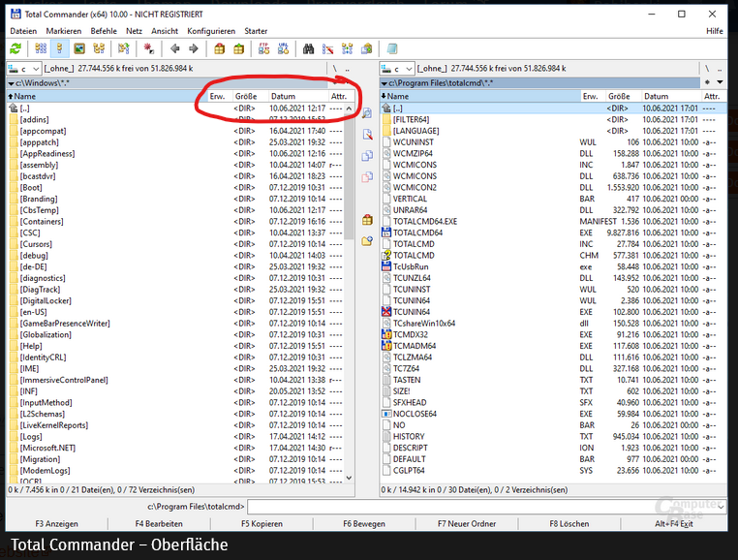Viewport: 738px width, 560px height.
Task: Open new URL connection toolbar icon
Action: [x=284, y=48]
